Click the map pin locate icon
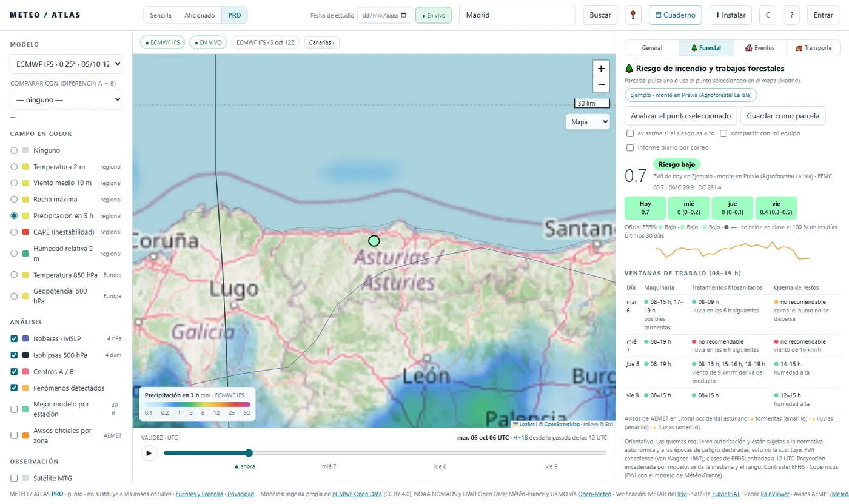The image size is (849, 504). 633,15
